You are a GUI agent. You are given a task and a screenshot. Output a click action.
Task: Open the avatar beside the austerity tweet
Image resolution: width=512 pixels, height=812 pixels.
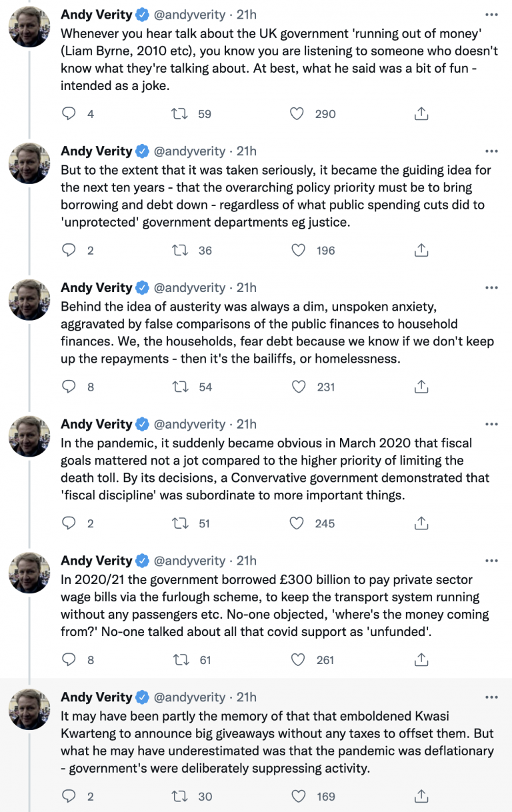tap(29, 300)
